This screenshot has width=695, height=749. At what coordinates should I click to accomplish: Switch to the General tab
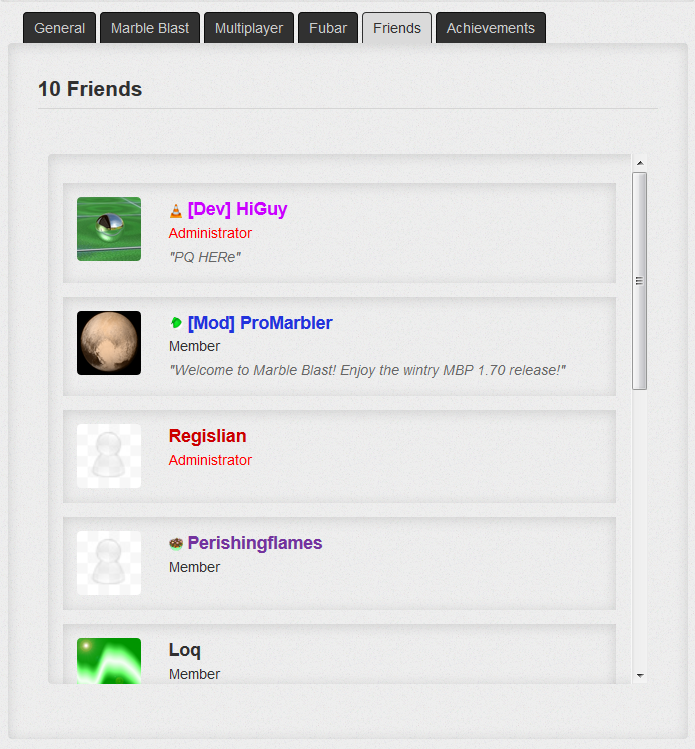(x=60, y=28)
